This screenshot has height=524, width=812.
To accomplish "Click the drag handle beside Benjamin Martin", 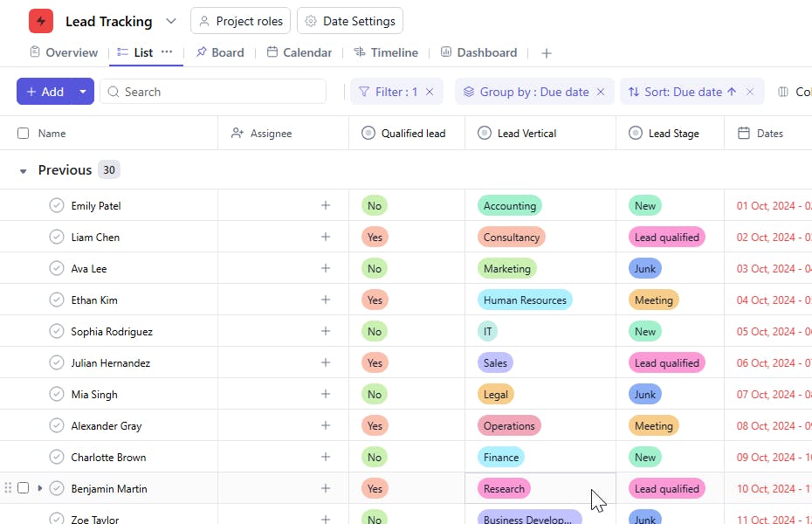I will [9, 488].
